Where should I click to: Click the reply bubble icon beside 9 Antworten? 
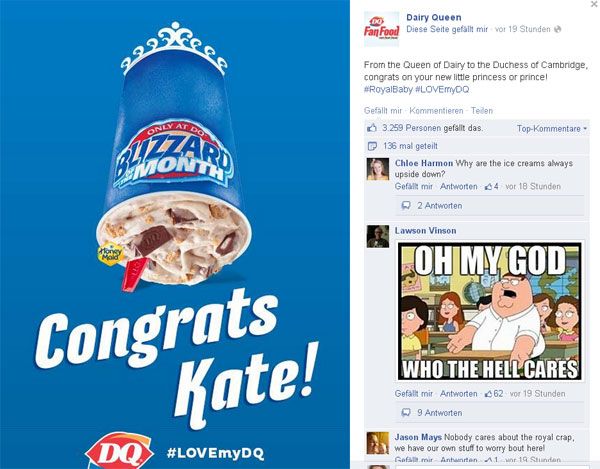click(406, 413)
